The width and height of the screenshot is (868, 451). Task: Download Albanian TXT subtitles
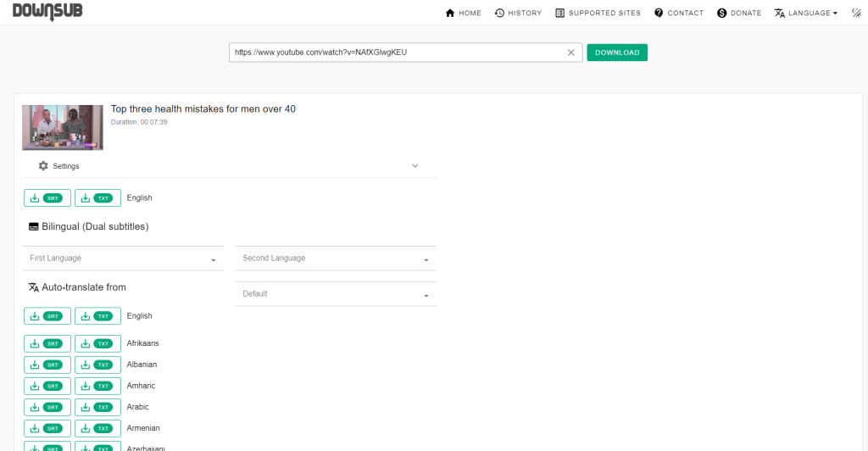[98, 365]
